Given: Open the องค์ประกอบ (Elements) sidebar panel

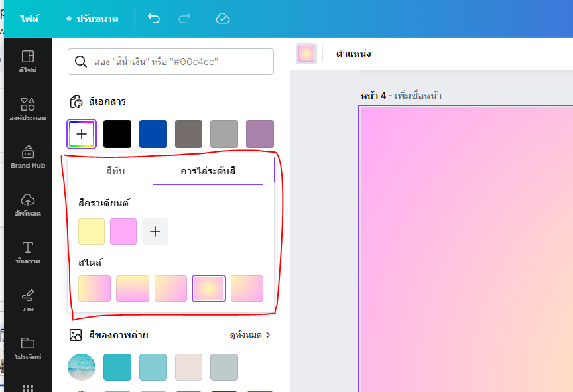Looking at the screenshot, I should pos(28,109).
